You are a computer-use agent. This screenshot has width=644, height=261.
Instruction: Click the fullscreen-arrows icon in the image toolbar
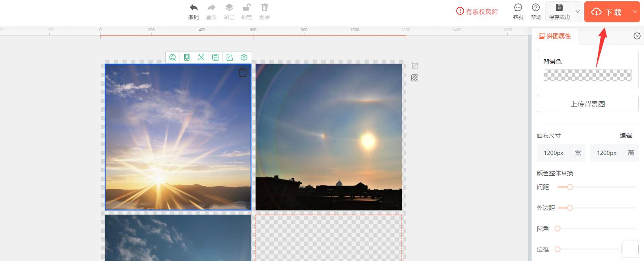[201, 58]
